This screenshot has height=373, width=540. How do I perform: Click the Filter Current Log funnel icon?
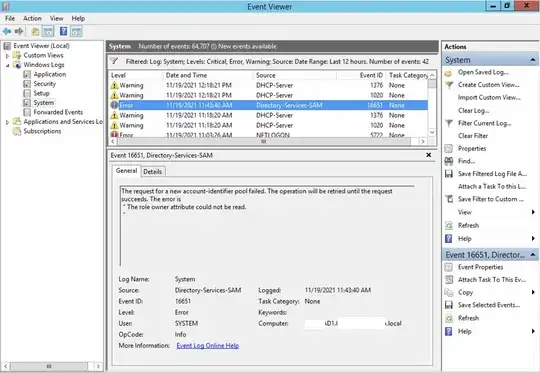coord(449,123)
